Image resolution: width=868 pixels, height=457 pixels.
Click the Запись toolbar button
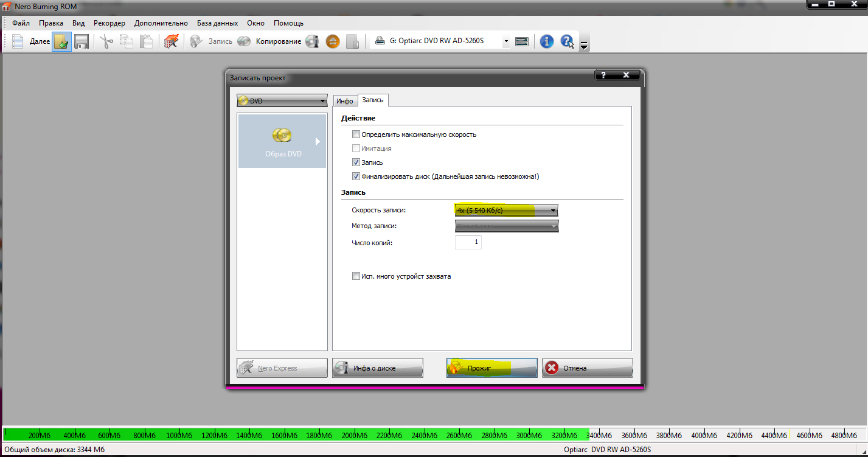click(211, 41)
